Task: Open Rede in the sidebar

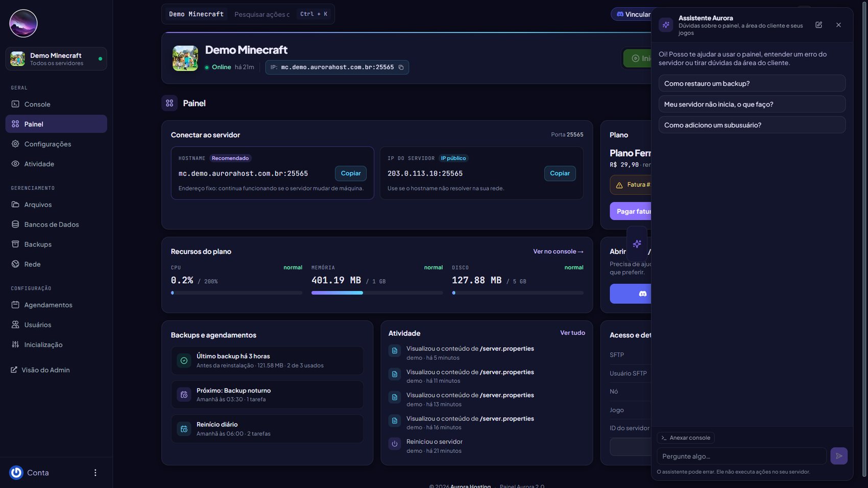Action: point(56,264)
